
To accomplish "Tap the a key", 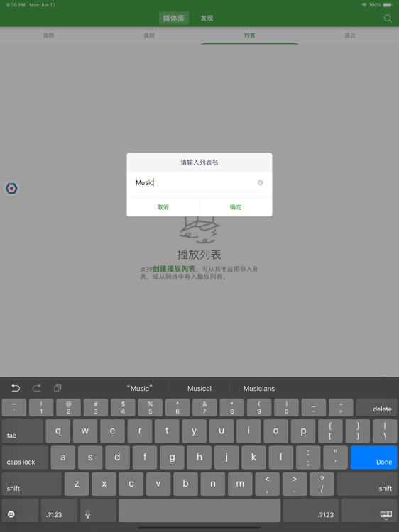I will [x=63, y=458].
